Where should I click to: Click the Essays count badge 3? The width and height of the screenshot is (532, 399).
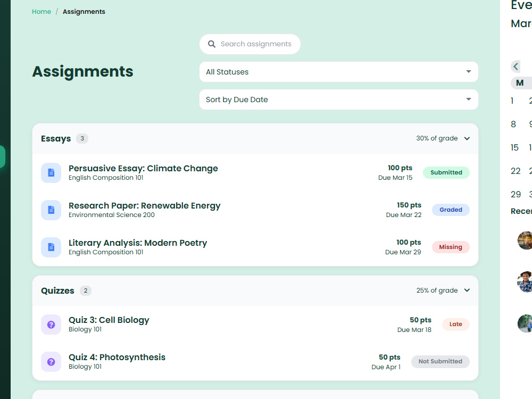pos(82,138)
